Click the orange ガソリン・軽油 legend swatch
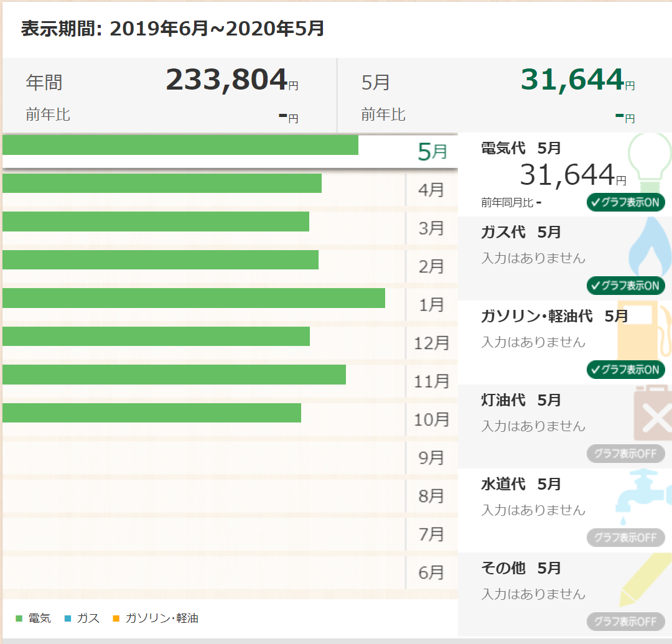The width and height of the screenshot is (672, 644). click(116, 618)
